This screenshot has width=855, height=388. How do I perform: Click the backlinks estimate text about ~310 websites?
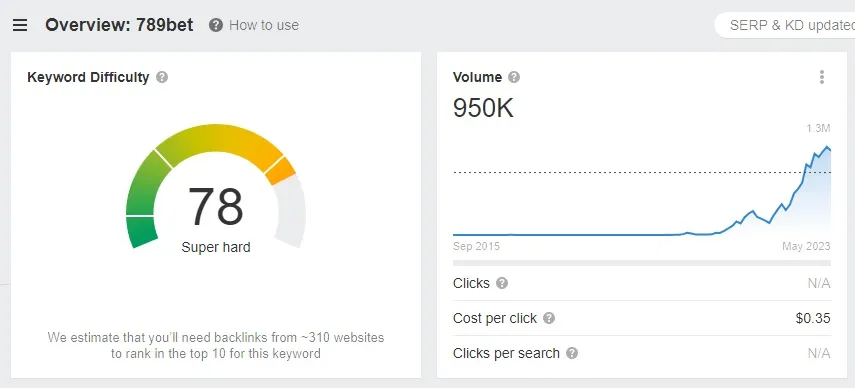click(x=216, y=345)
